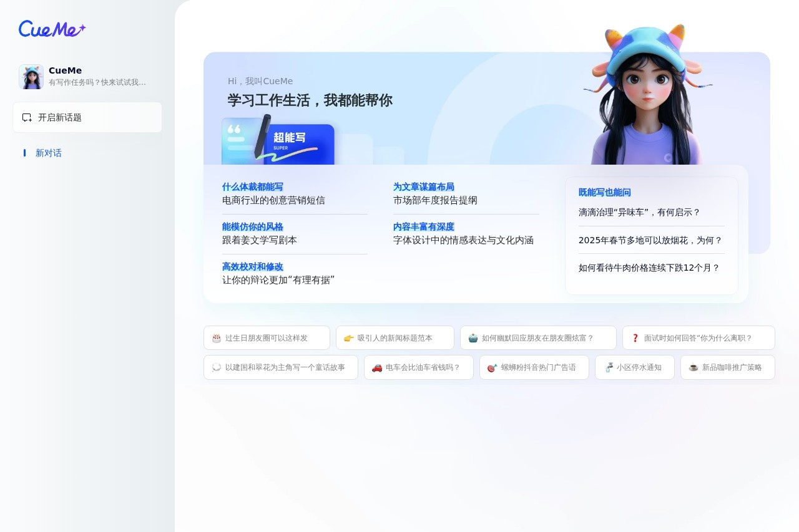Click the red car icon suggestion

coord(377,367)
